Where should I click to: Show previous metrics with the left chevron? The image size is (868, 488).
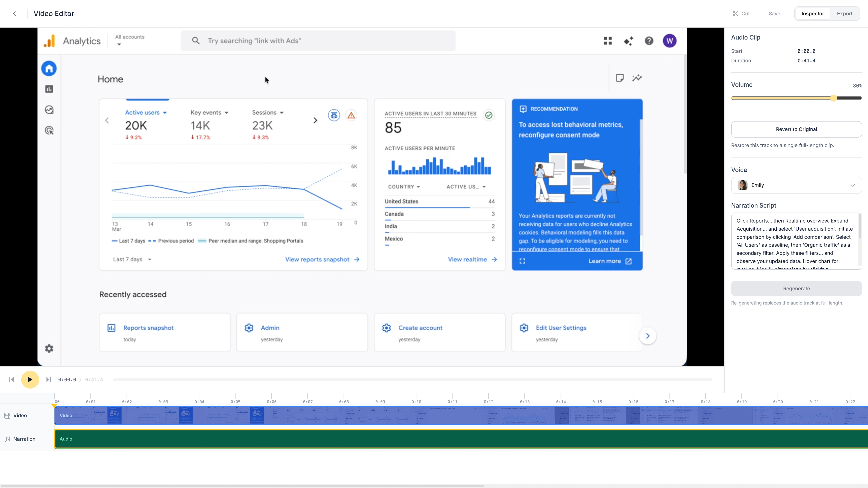107,120
